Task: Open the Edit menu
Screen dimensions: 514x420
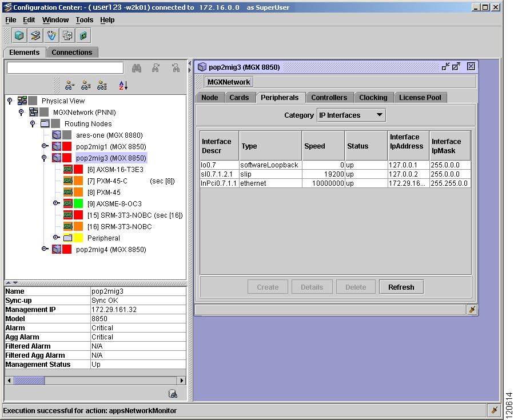Action: tap(29, 20)
